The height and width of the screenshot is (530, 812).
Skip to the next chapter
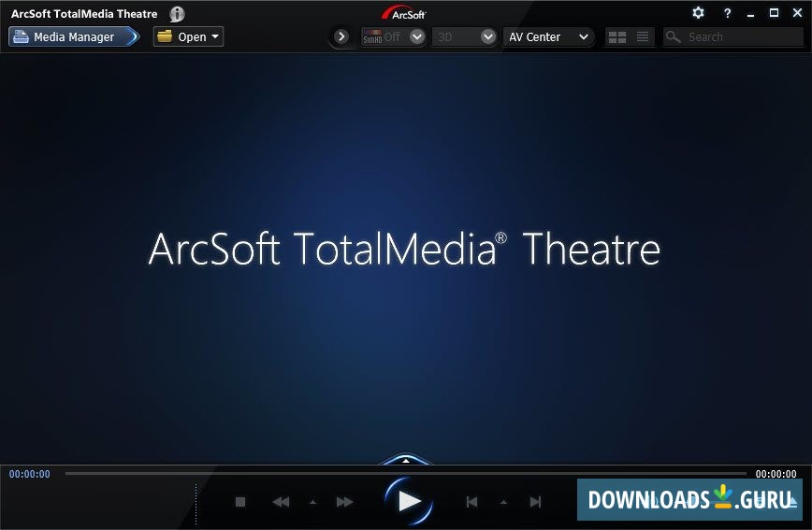pyautogui.click(x=535, y=502)
